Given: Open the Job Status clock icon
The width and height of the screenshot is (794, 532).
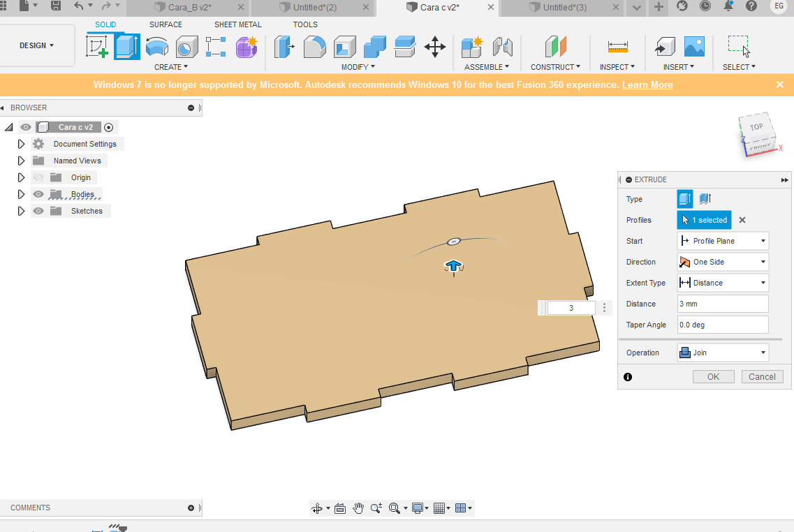Looking at the screenshot, I should [705, 6].
